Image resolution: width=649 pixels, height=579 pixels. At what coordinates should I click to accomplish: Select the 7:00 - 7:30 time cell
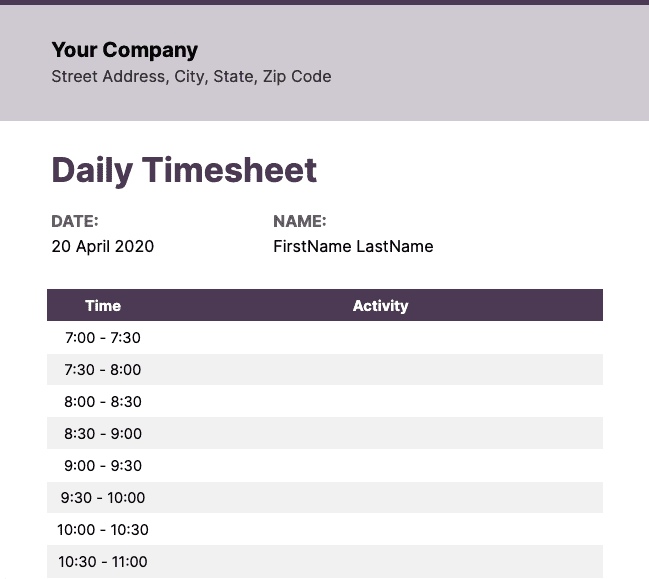point(103,338)
